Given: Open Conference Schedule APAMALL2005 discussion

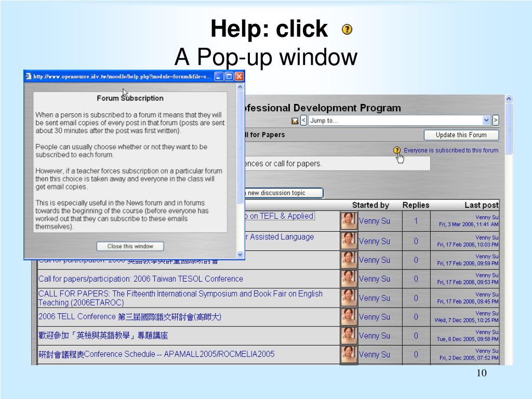Looking at the screenshot, I should [156, 354].
